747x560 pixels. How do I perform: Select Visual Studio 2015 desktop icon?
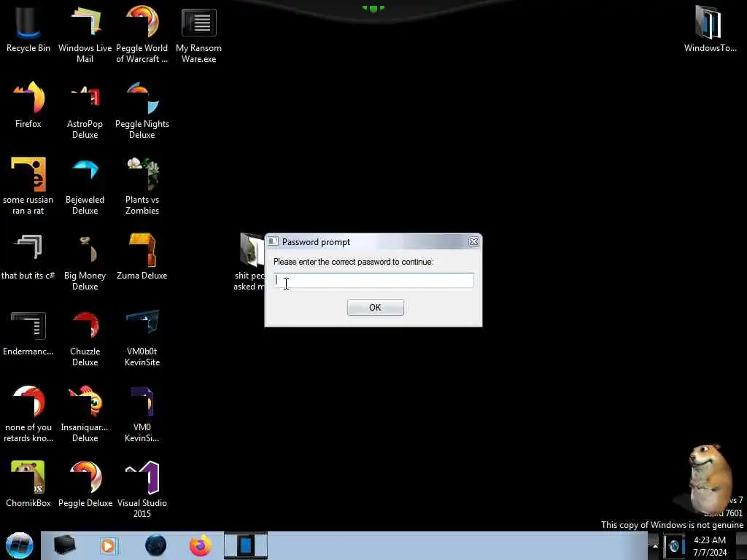click(x=142, y=489)
